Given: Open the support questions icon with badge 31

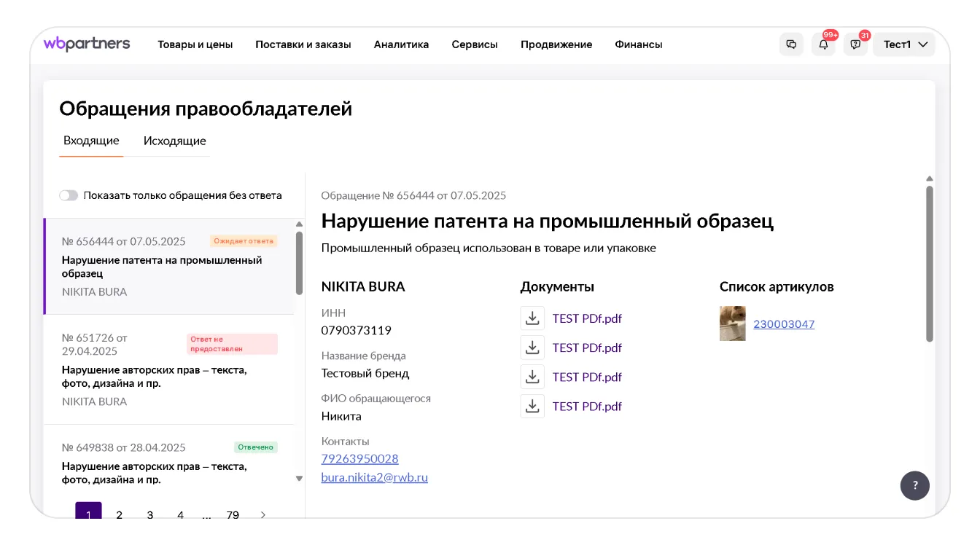Looking at the screenshot, I should (x=855, y=44).
